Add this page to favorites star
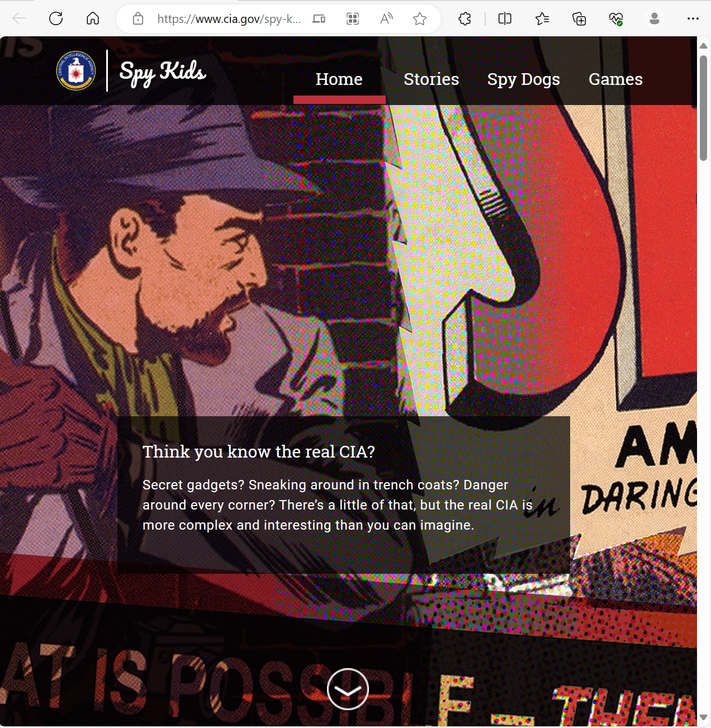The image size is (711, 728). (420, 19)
